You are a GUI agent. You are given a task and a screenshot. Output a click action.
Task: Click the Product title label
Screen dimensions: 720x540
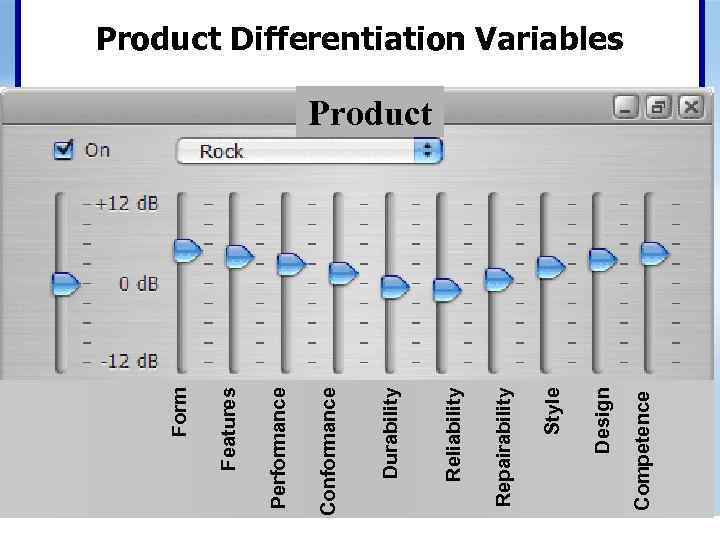tap(370, 113)
